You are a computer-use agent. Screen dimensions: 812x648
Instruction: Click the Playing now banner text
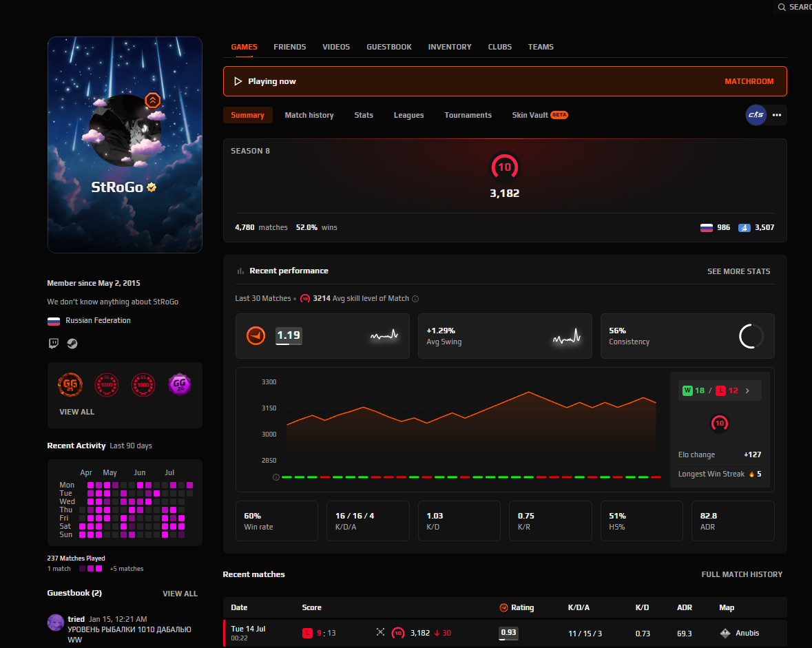(272, 81)
